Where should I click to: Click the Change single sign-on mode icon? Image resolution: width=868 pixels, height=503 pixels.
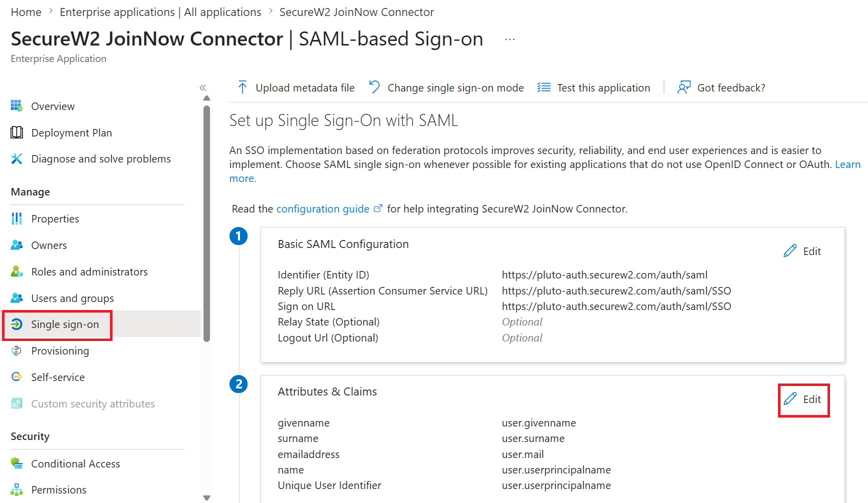coord(374,87)
